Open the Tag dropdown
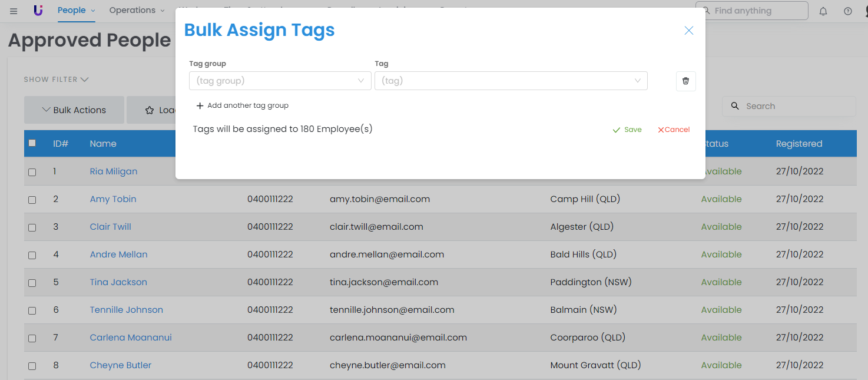 pyautogui.click(x=511, y=81)
